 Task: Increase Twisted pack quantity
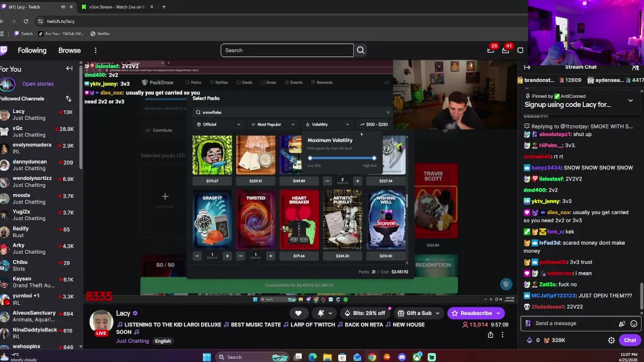[270, 256]
